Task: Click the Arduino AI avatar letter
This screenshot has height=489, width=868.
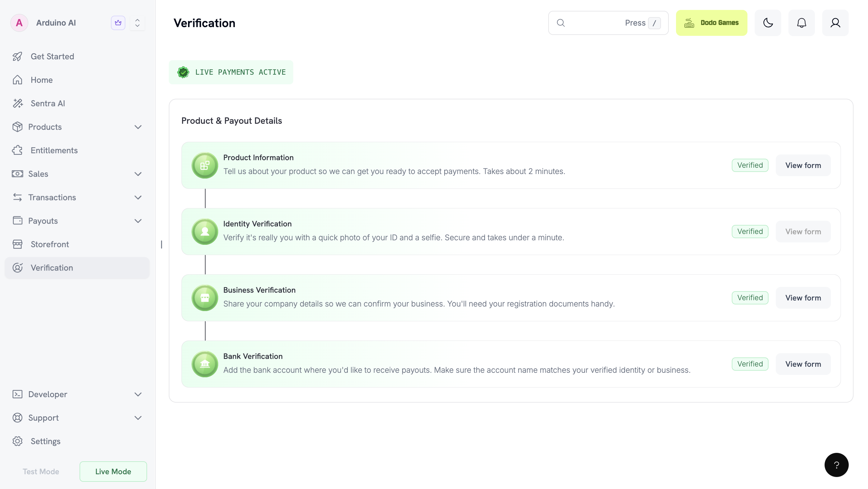Action: tap(19, 23)
